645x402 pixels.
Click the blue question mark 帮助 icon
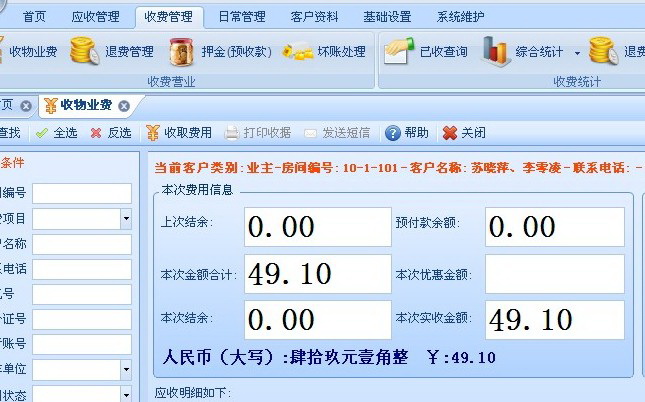[x=393, y=133]
